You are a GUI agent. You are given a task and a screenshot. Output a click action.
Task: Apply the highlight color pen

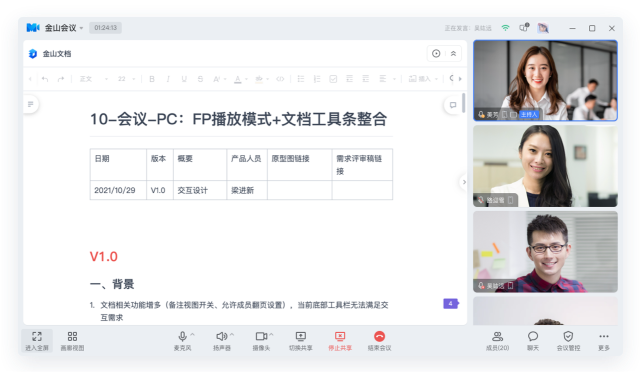(259, 79)
